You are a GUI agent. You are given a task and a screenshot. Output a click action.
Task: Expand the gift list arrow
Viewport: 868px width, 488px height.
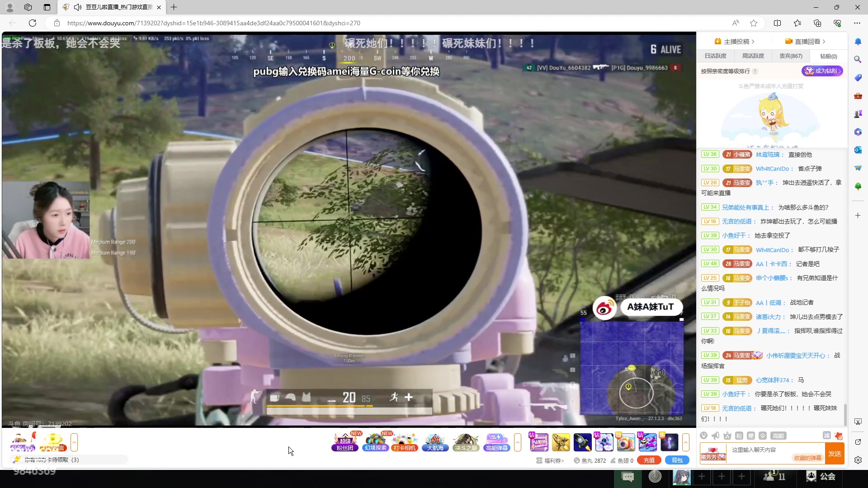[x=686, y=442]
